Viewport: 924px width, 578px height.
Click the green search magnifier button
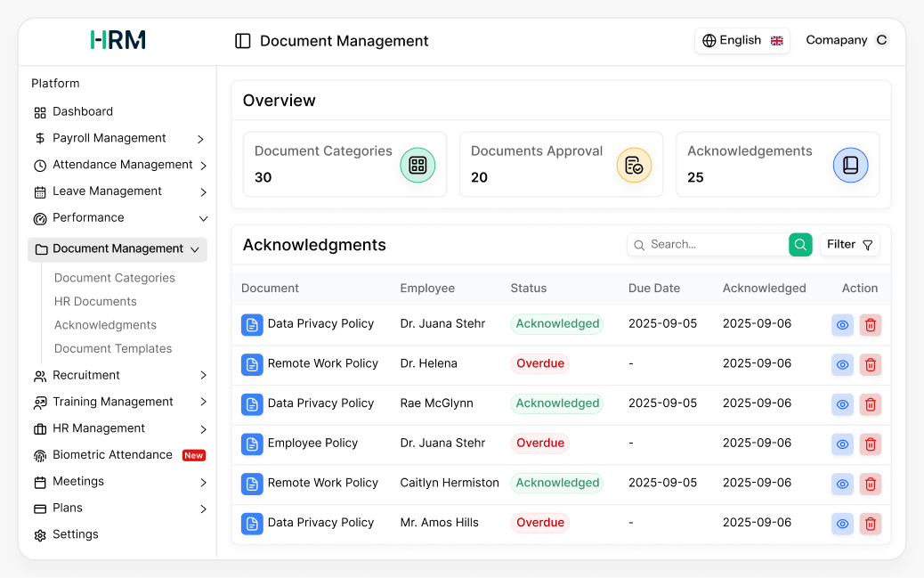(799, 244)
